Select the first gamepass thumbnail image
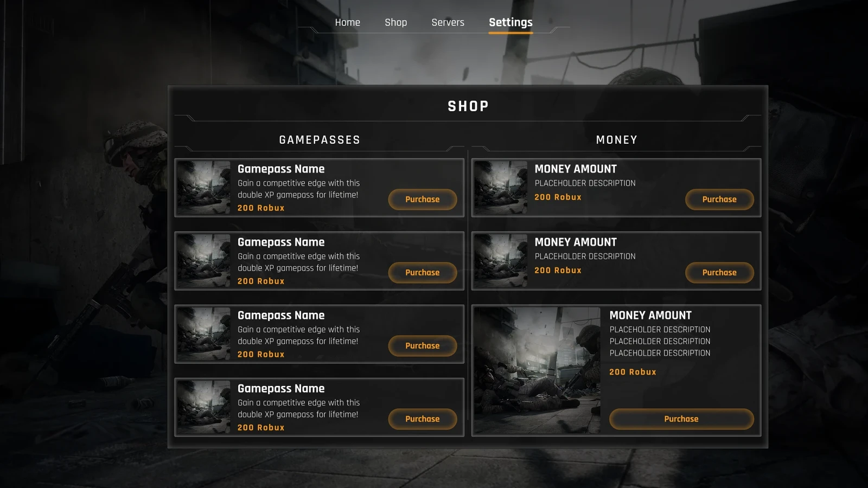 pos(204,188)
